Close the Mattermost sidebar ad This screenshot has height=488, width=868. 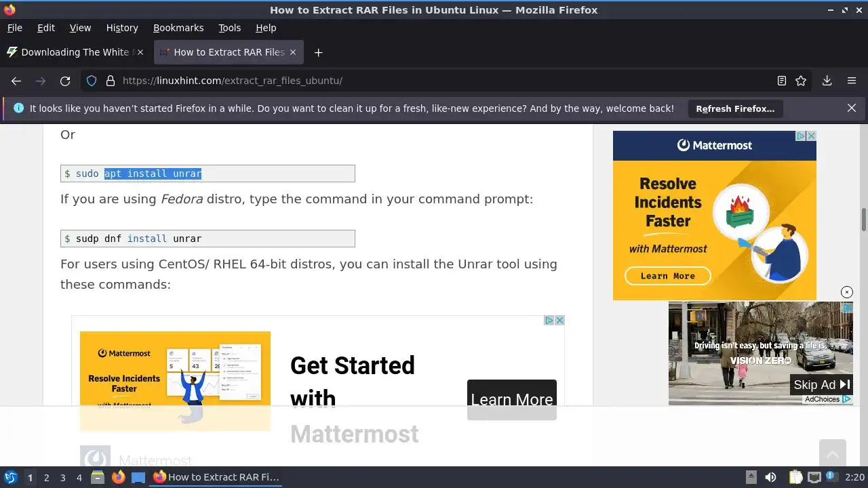click(x=811, y=136)
